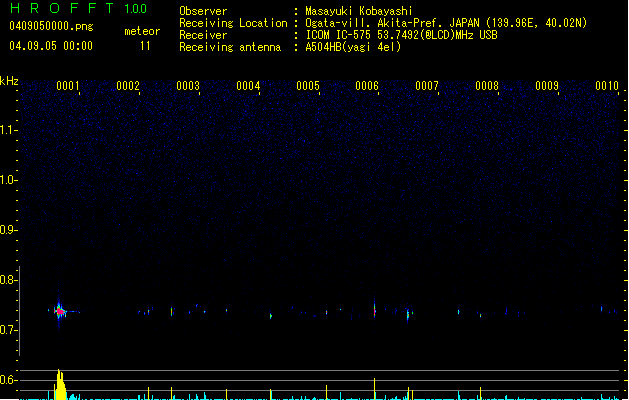Click the kHz axis unit label
This screenshot has height=400, width=629.
9,81
